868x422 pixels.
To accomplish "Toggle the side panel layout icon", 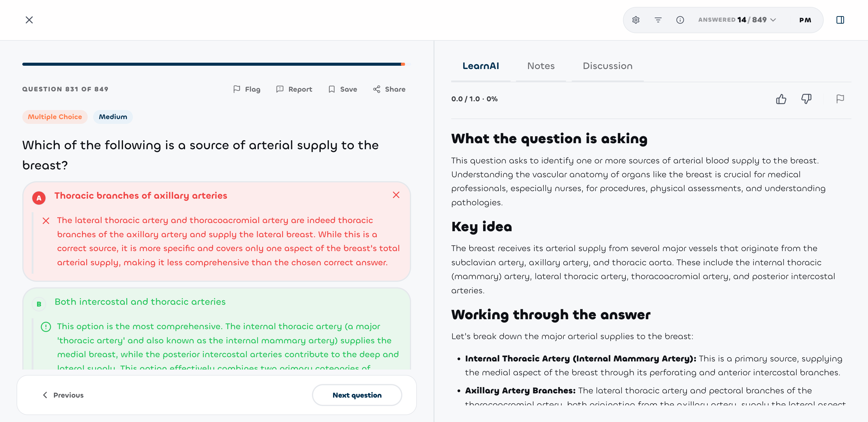I will click(840, 20).
